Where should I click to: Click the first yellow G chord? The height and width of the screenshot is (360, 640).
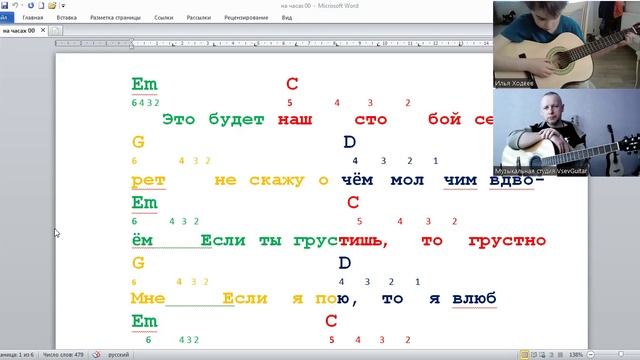pyautogui.click(x=138, y=142)
